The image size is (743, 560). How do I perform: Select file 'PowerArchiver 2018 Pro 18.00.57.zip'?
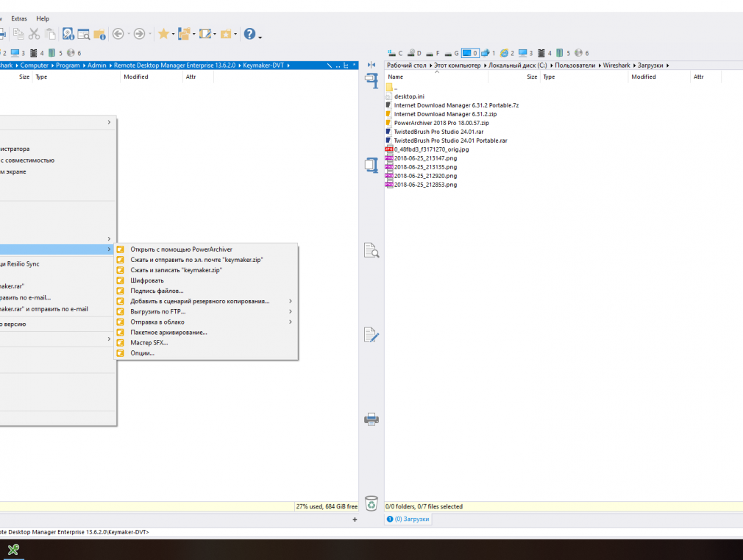click(x=441, y=123)
